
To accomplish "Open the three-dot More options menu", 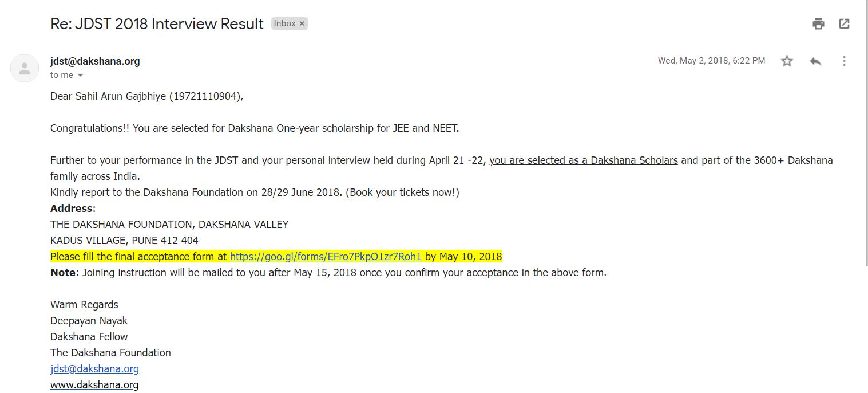I will tap(844, 61).
